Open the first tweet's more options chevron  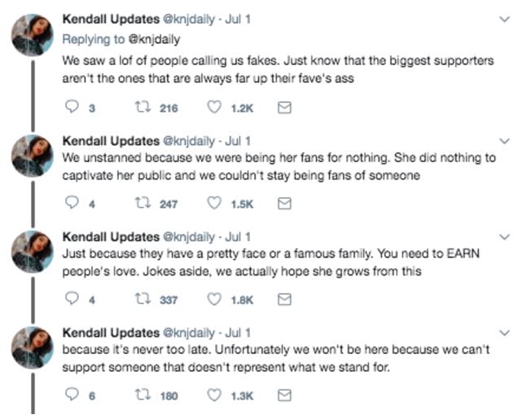[x=505, y=18]
